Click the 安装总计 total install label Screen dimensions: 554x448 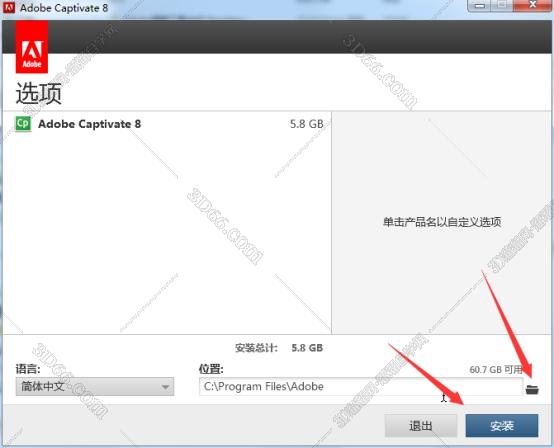257,348
